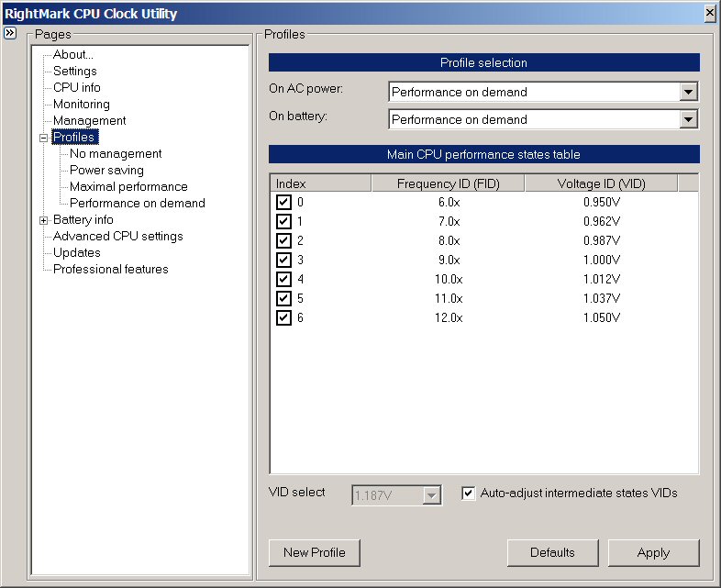Viewport: 721px width, 588px height.
Task: Click the Frequency ID (FID) column header
Action: pos(448,184)
